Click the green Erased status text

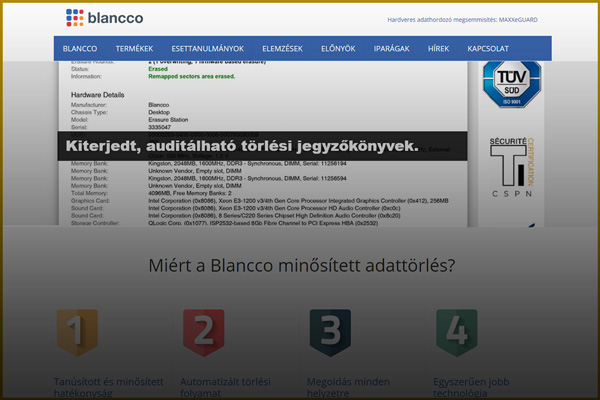click(x=158, y=69)
